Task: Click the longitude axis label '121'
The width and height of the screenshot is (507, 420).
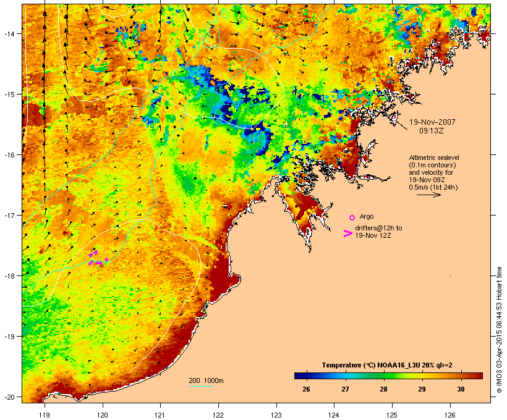Action: pyautogui.click(x=160, y=415)
